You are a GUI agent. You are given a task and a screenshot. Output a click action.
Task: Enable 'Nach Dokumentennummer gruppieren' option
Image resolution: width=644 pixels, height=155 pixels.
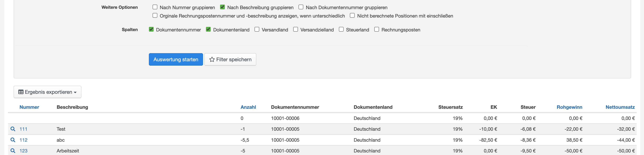pyautogui.click(x=301, y=7)
